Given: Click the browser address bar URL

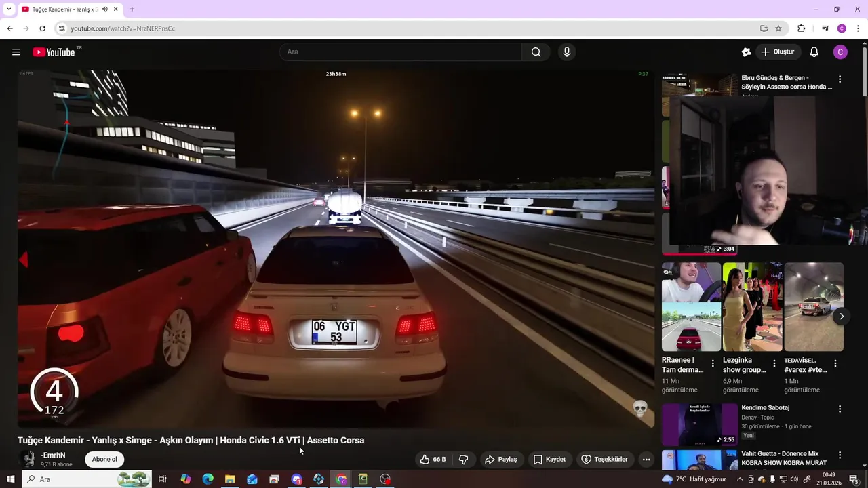Looking at the screenshot, I should 123,28.
